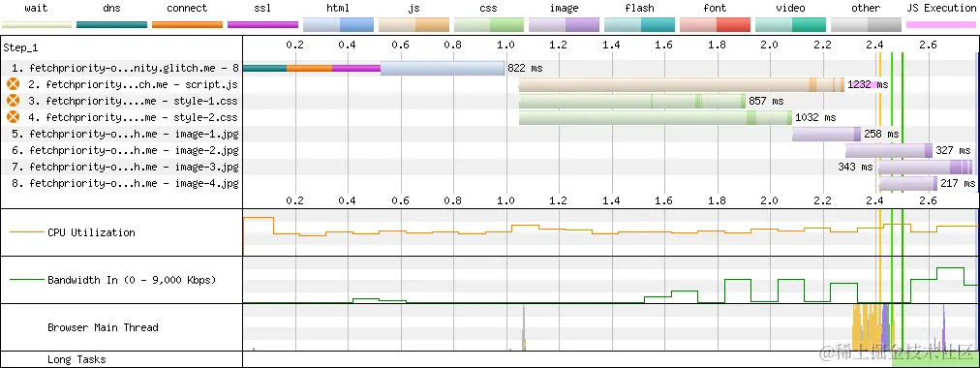
Task: Select request row 1 fetchpriority glitch.me
Action: pos(126,68)
